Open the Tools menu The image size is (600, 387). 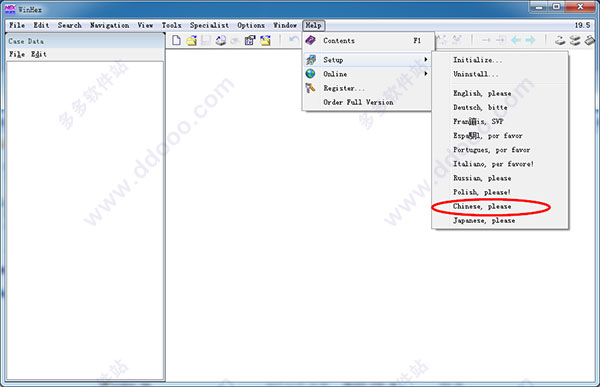(171, 25)
